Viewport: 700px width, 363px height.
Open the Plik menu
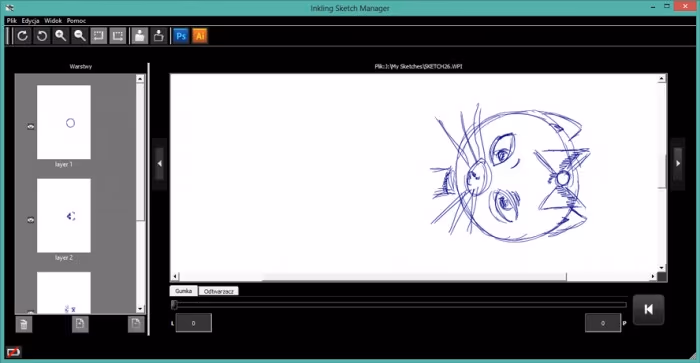pos(12,21)
